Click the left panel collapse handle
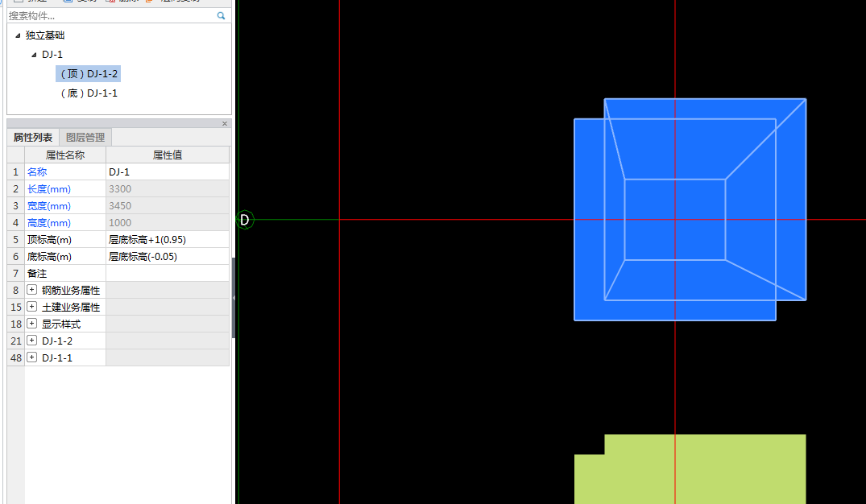The image size is (866, 504). click(234, 298)
